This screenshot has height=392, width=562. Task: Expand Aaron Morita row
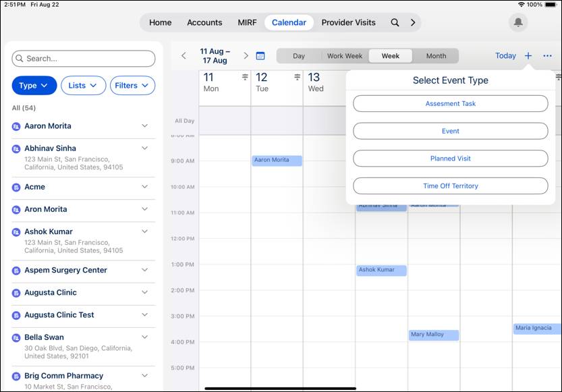144,125
